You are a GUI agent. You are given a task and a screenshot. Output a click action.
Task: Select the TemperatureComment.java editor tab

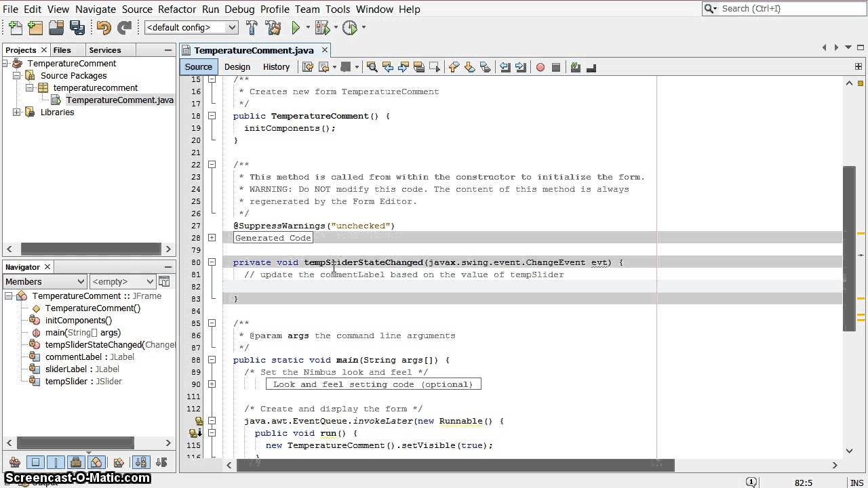(254, 50)
